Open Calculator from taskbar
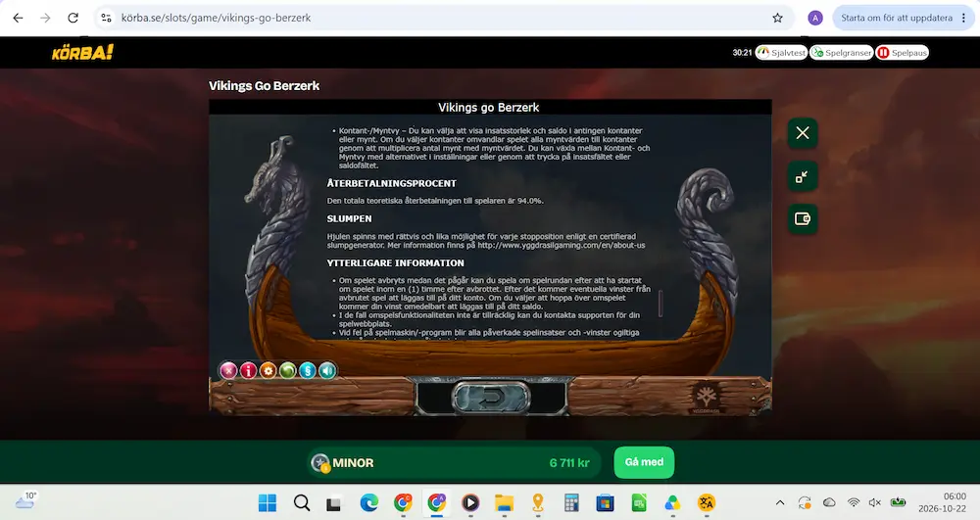Image resolution: width=980 pixels, height=520 pixels. point(571,503)
